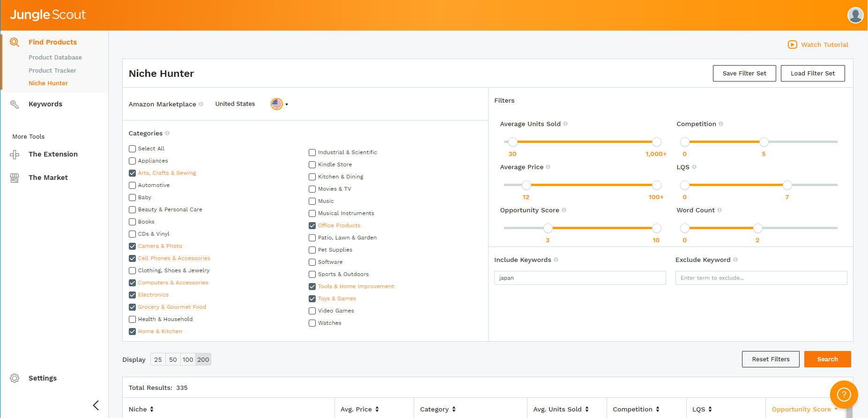The height and width of the screenshot is (418, 868).
Task: Open the user profile avatar
Action: click(x=855, y=15)
